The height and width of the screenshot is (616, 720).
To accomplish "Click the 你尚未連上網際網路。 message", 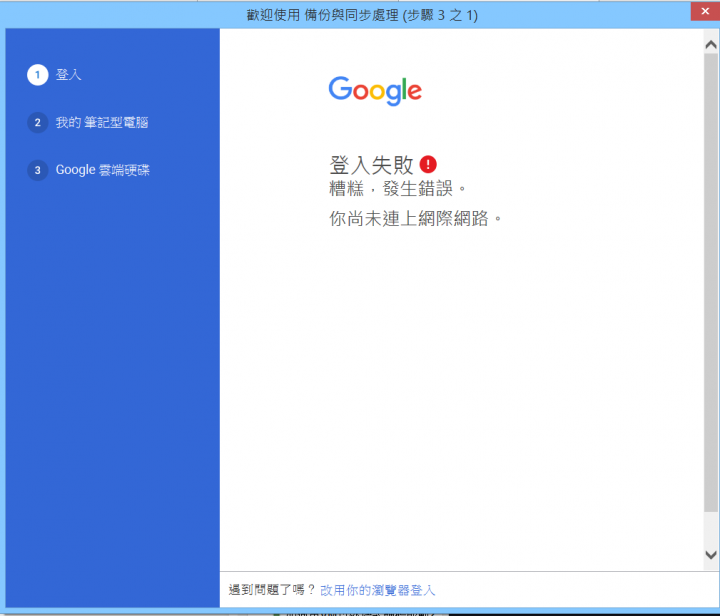I will click(416, 218).
